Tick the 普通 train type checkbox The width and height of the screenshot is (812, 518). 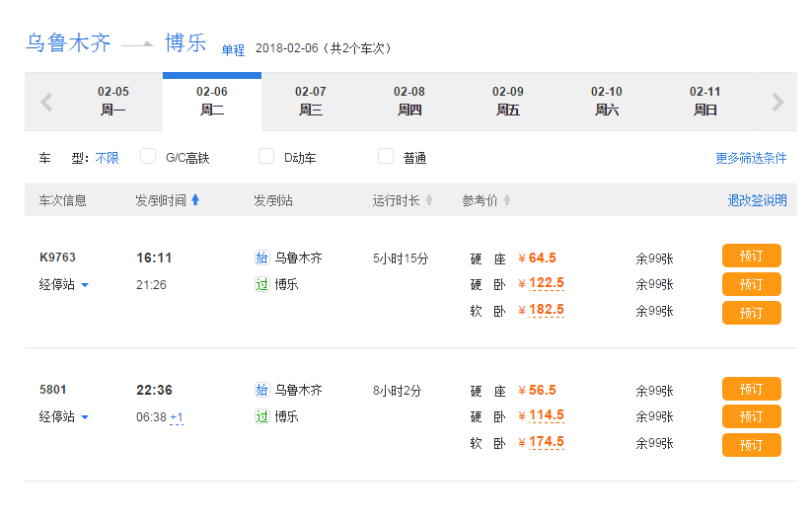coord(386,156)
